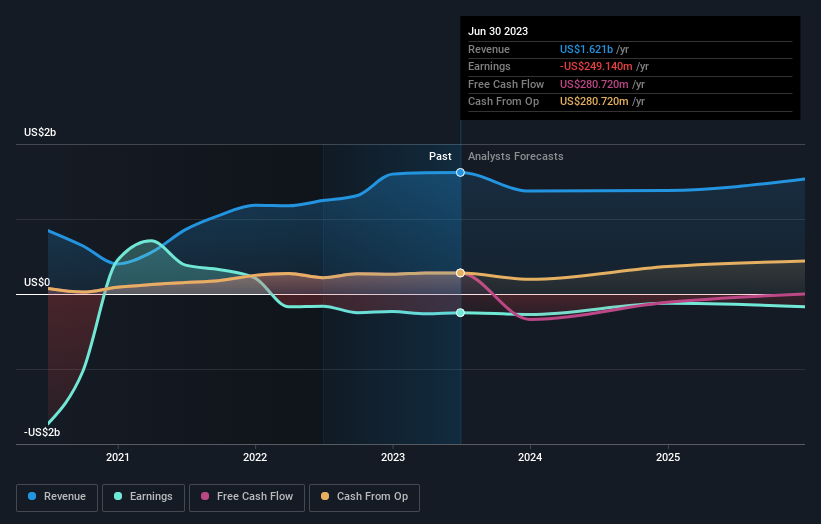Toggle the Revenue legend button

tap(57, 497)
